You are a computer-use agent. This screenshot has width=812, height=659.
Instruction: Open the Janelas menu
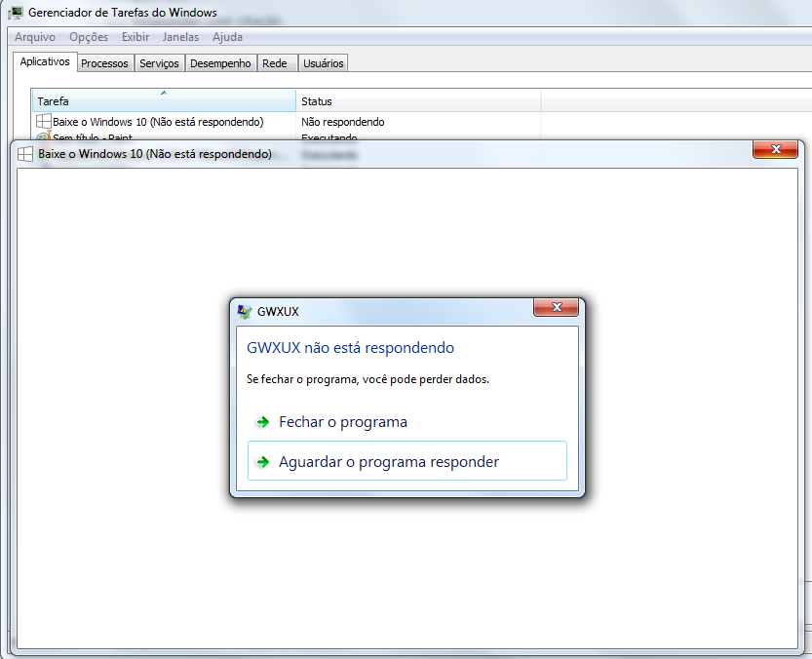180,37
